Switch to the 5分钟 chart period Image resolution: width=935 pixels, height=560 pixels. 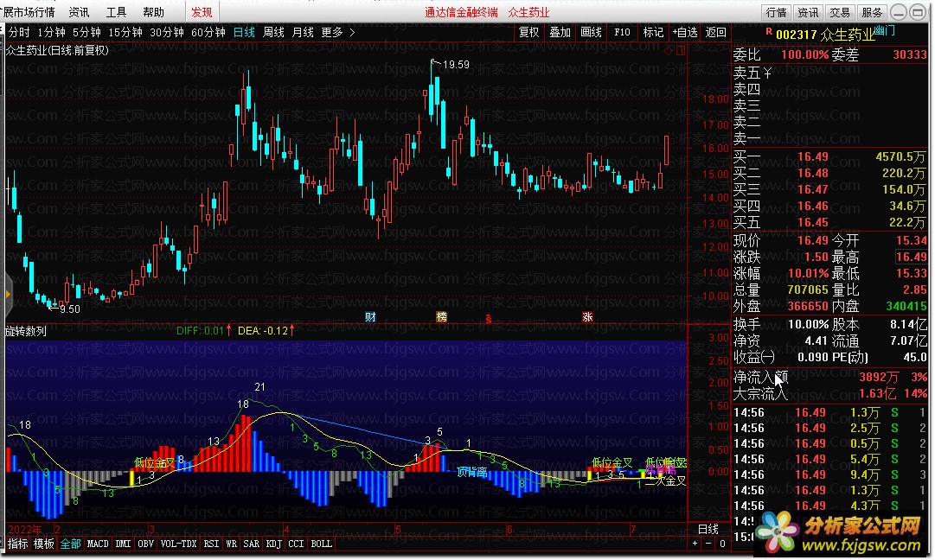tap(87, 32)
